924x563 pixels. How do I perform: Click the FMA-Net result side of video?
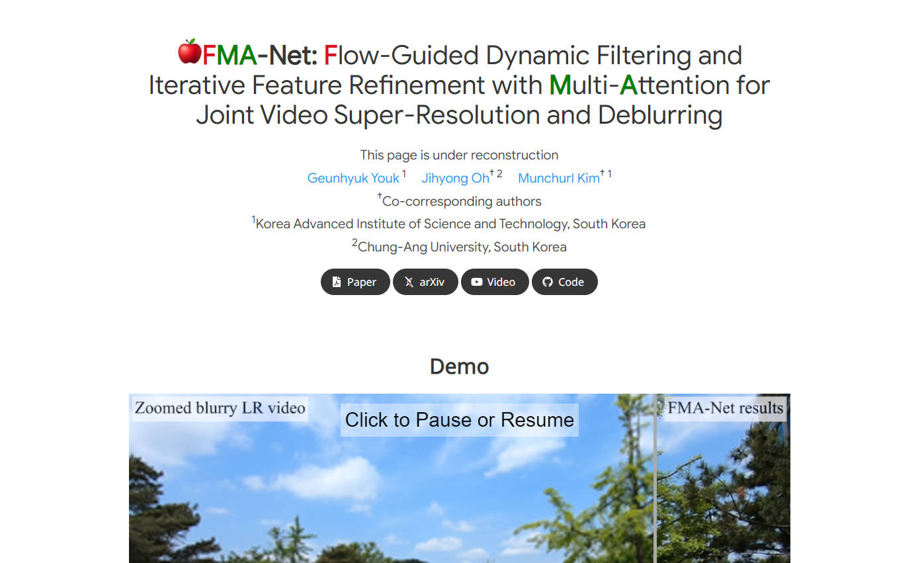(x=724, y=496)
